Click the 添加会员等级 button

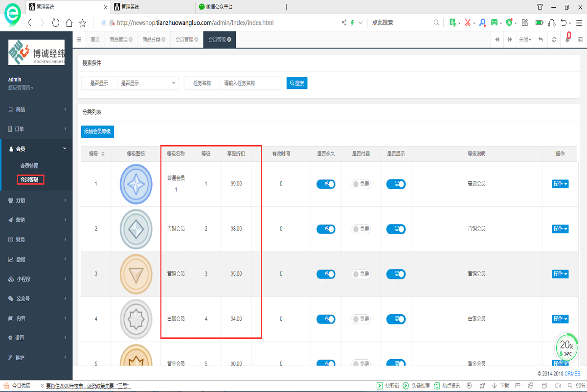(97, 131)
